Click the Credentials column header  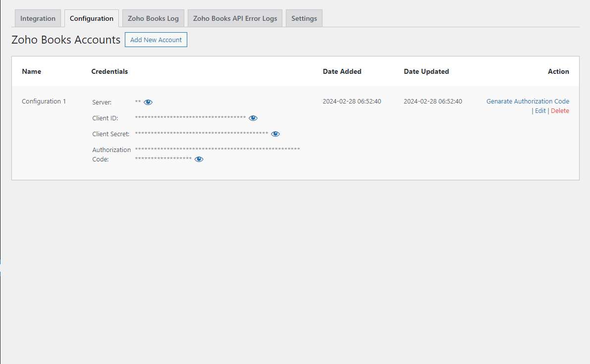(x=109, y=71)
